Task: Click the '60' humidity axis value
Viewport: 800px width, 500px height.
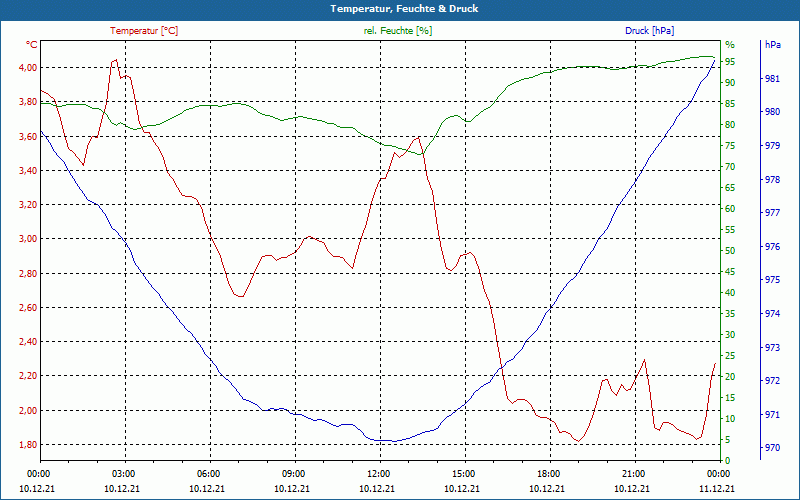Action: 730,209
